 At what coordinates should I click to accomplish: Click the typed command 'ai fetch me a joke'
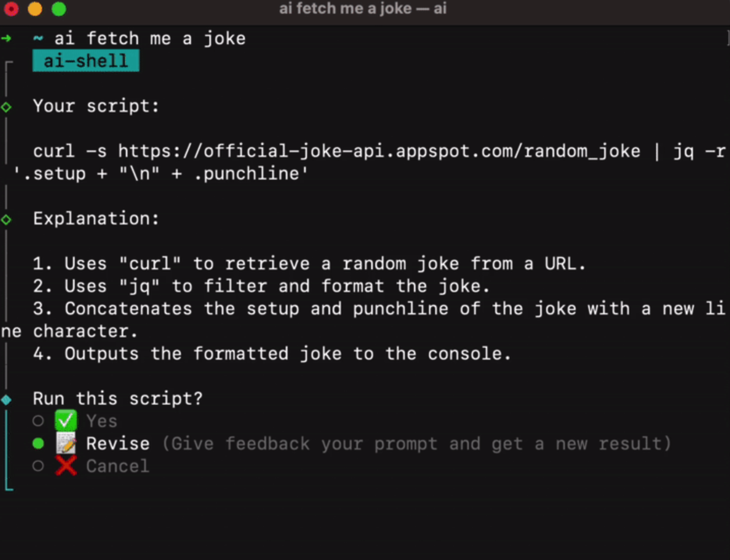tap(150, 39)
